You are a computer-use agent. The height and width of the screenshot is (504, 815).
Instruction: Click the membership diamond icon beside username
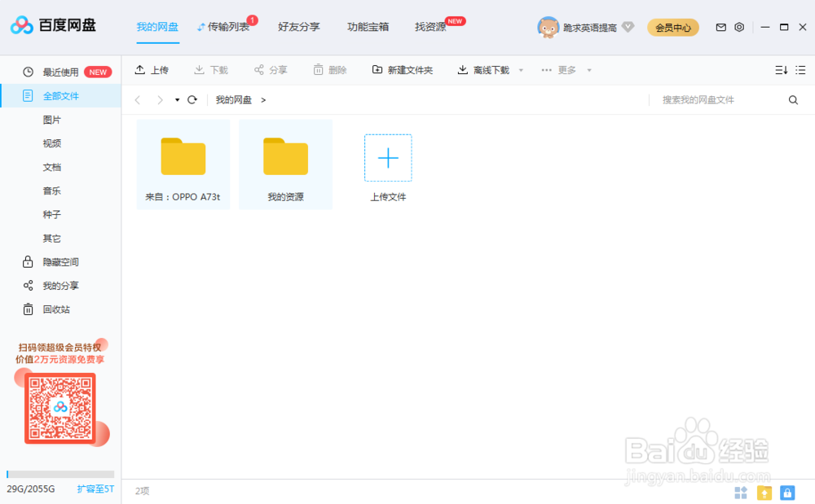point(628,27)
